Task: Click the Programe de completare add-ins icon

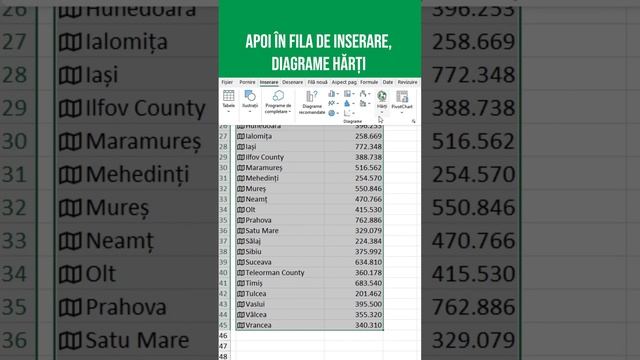Action: (279, 96)
